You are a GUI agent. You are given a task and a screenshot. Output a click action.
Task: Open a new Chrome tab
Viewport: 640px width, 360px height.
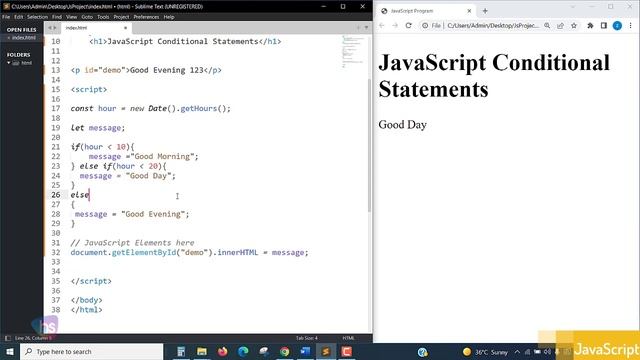[x=485, y=11]
